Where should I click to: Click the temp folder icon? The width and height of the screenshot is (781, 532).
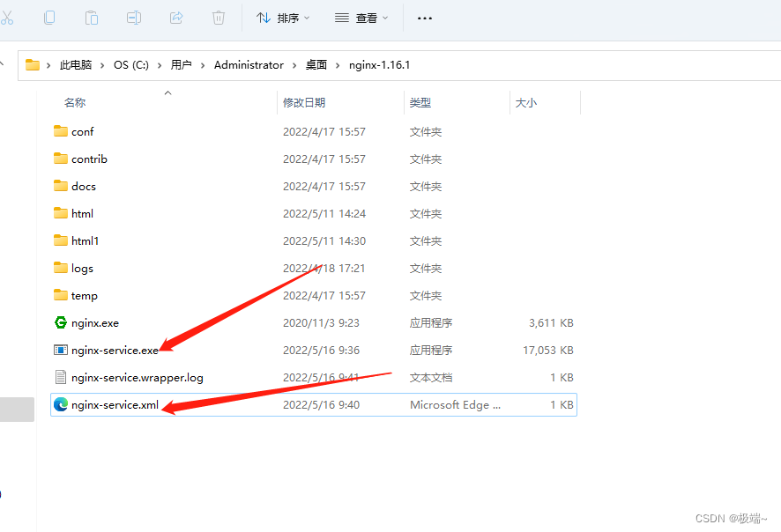coord(61,296)
